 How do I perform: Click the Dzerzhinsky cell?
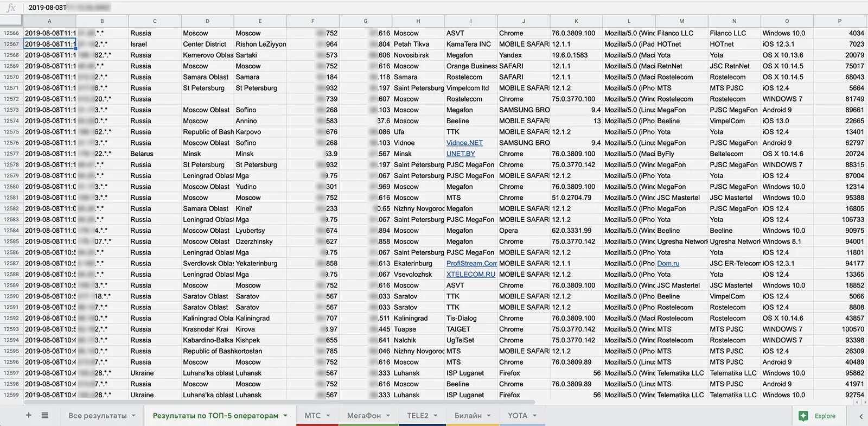260,241
